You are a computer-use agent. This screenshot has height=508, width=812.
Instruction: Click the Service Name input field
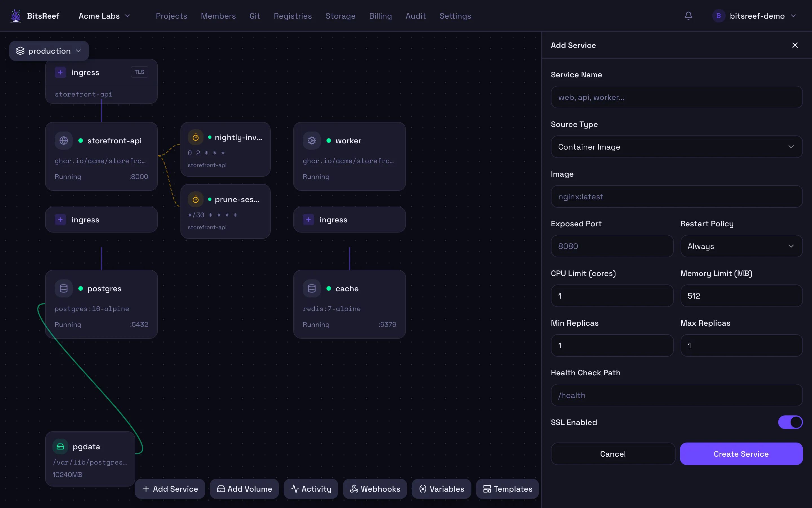[676, 97]
